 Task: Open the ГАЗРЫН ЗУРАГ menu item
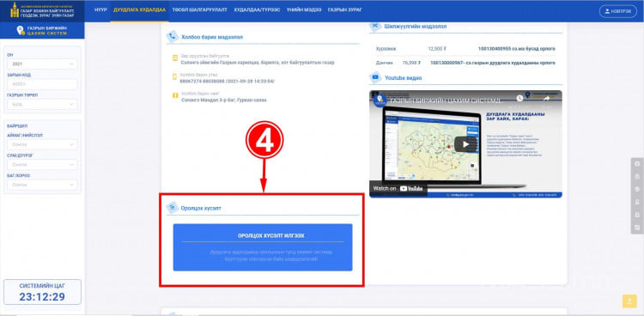(345, 9)
